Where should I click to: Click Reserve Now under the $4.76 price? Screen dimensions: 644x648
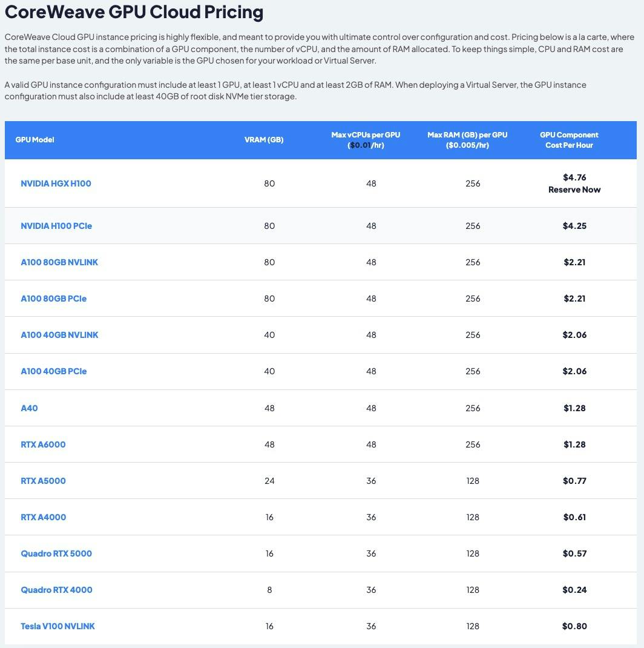(x=574, y=190)
